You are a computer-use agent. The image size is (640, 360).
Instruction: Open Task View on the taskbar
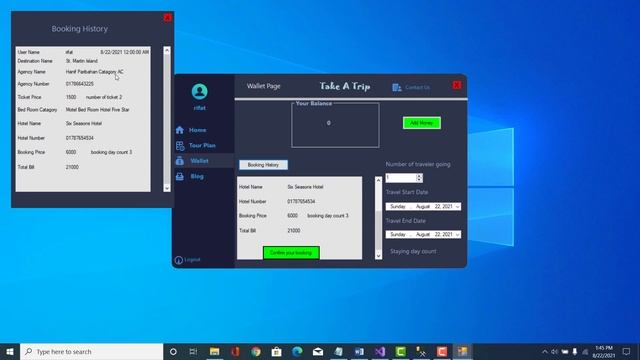click(x=193, y=351)
